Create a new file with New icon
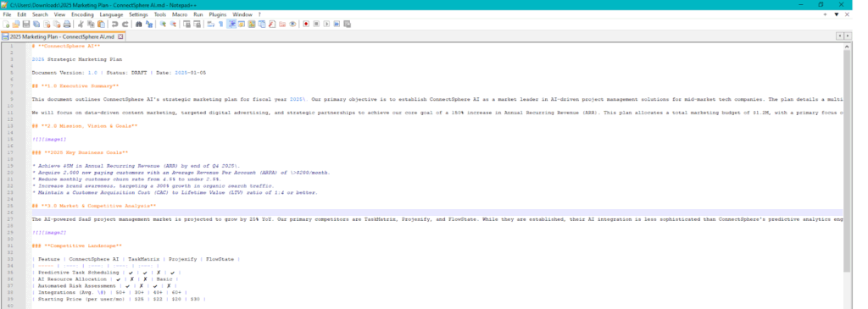 pos(6,25)
